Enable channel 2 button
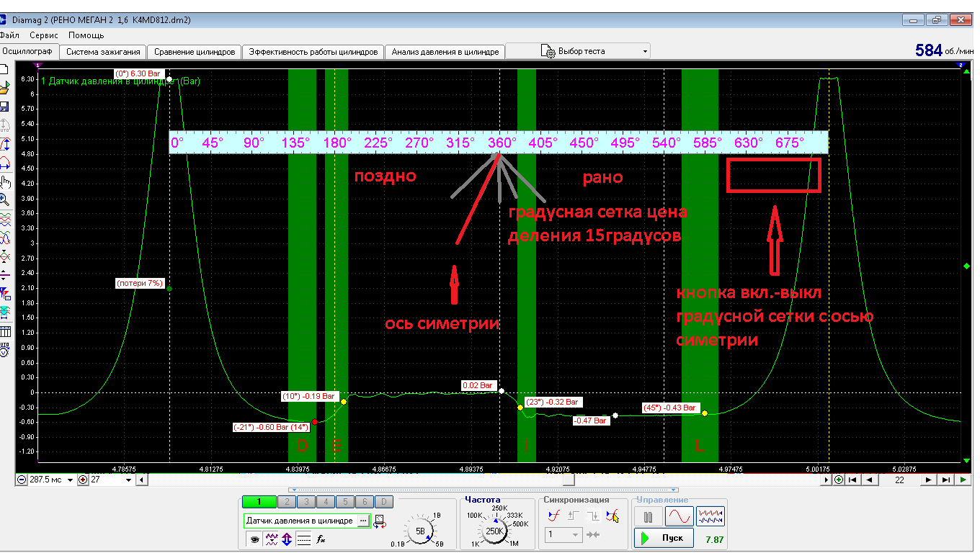This screenshot has width=980, height=553. click(x=288, y=502)
